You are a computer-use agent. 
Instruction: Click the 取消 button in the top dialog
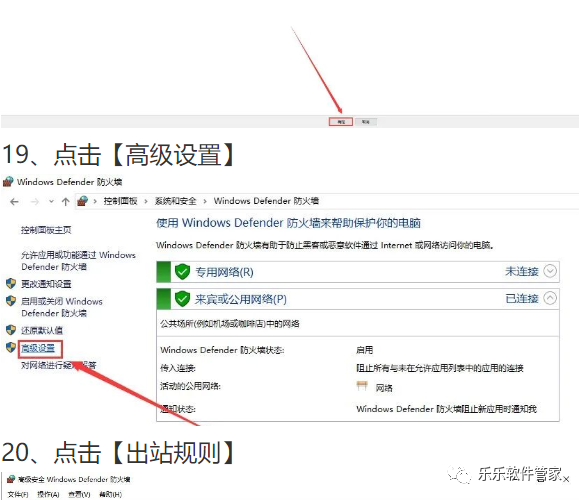(365, 122)
